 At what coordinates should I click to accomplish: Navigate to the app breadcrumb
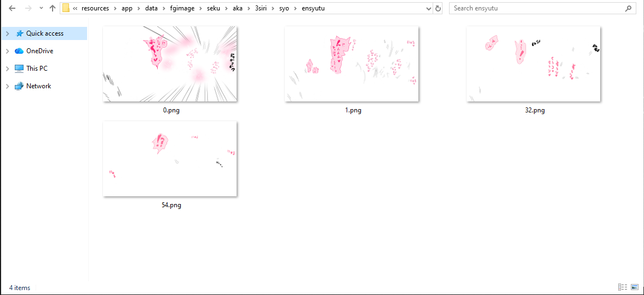click(x=127, y=8)
